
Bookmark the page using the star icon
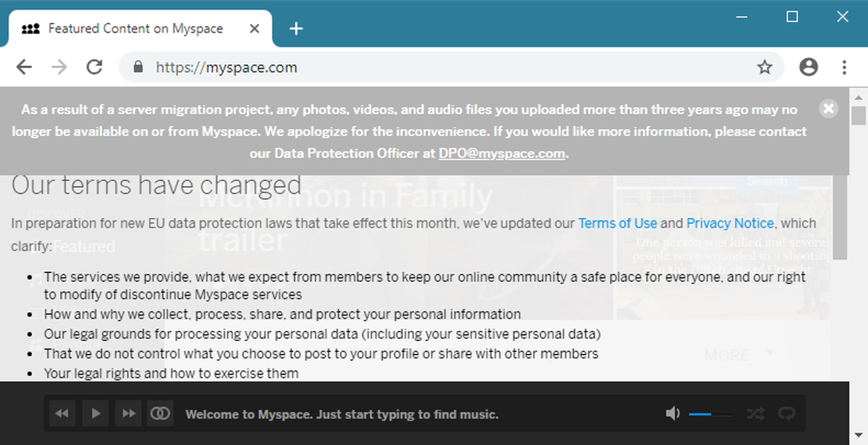765,67
